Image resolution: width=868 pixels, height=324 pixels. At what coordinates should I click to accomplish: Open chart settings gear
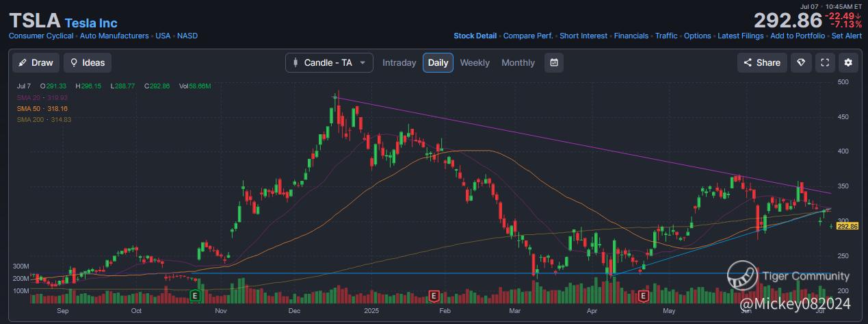point(848,62)
